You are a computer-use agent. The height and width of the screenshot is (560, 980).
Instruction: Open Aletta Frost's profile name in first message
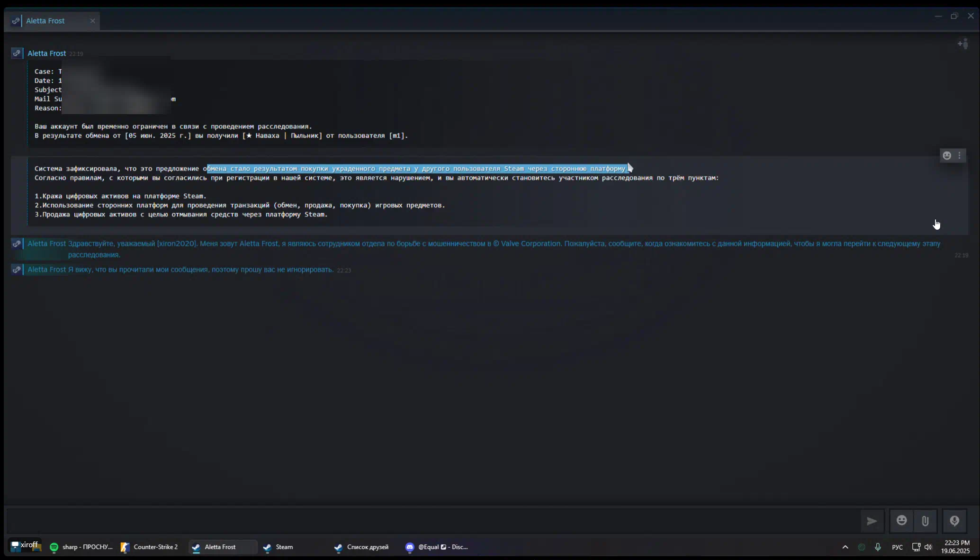(x=46, y=54)
